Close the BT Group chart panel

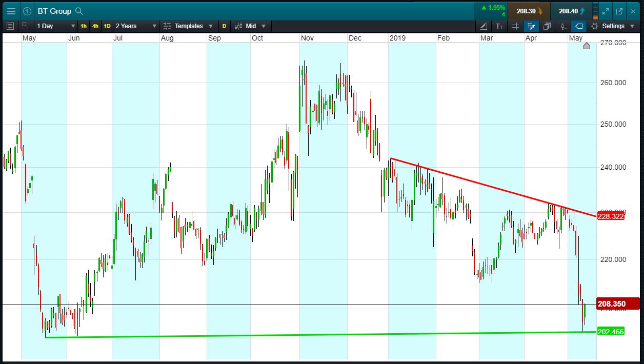633,11
